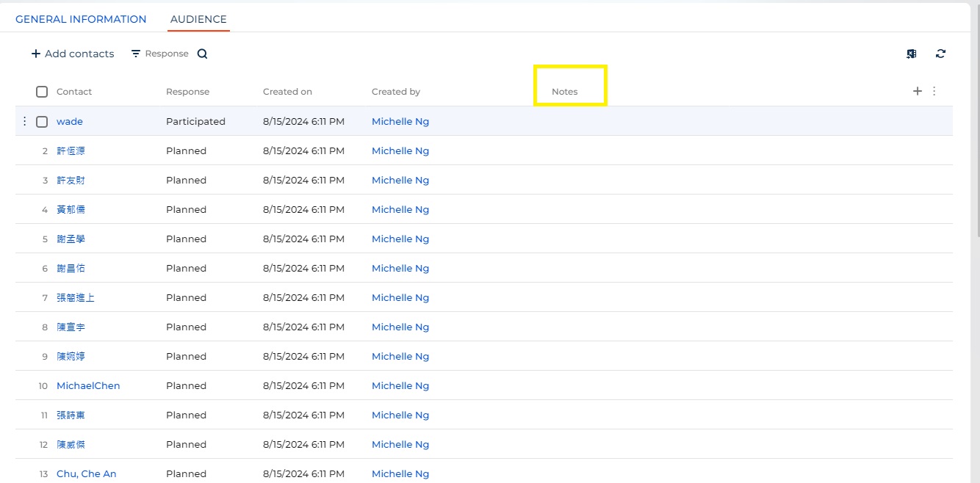Image resolution: width=980 pixels, height=483 pixels.
Task: Open the column header three-dot menu
Action: coord(934,91)
